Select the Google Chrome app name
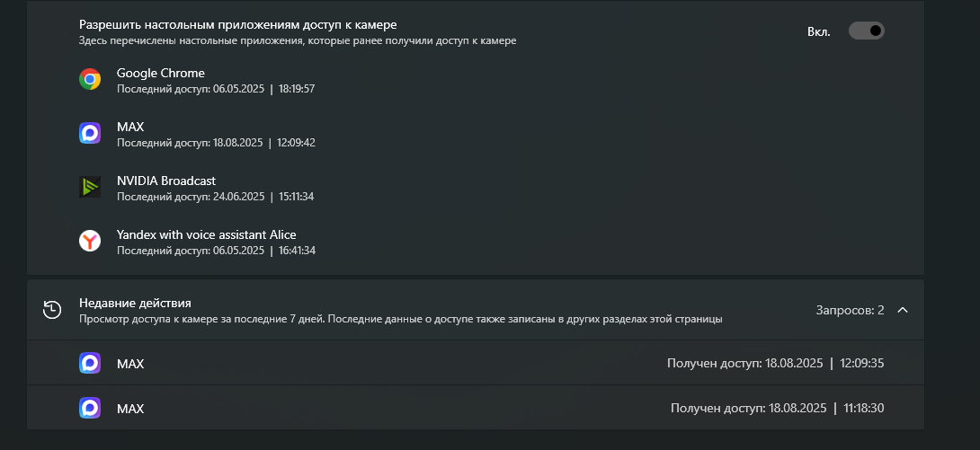The image size is (980, 450). click(161, 73)
